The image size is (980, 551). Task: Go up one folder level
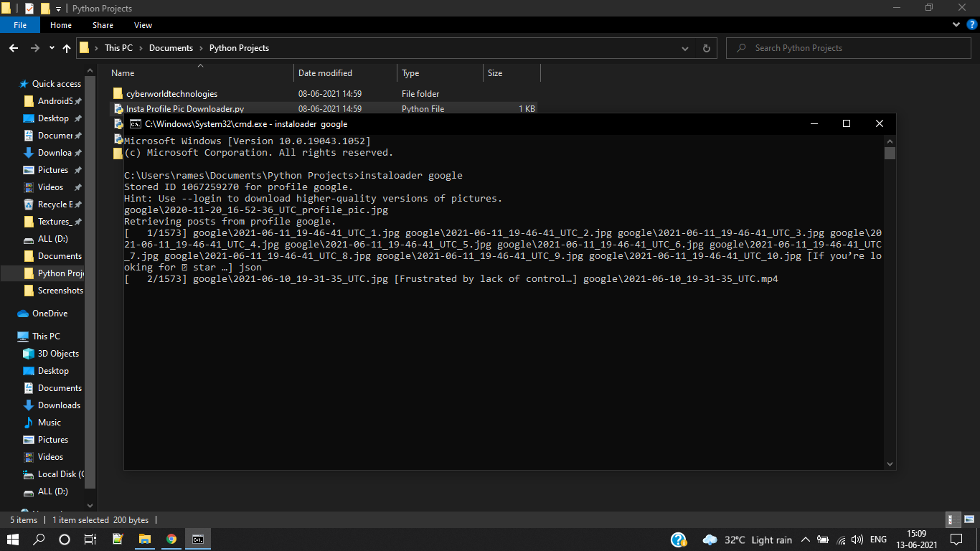coord(67,48)
